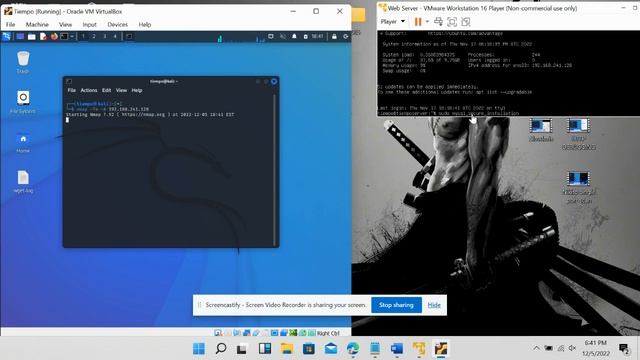Image resolution: width=640 pixels, height=360 pixels.
Task: Expand the terminal launcher dropdown arrow in Kali panel
Action: [x=72, y=37]
